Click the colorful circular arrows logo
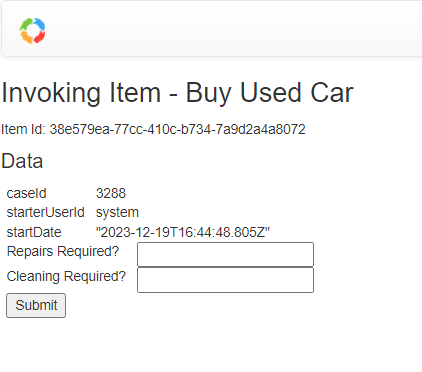Image resolution: width=422 pixels, height=372 pixels. point(32,31)
